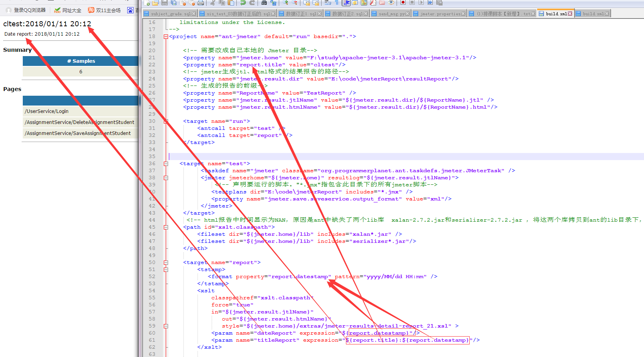Zoom in using the magnifier plus icon
This screenshot has height=357, width=644.
285,2
